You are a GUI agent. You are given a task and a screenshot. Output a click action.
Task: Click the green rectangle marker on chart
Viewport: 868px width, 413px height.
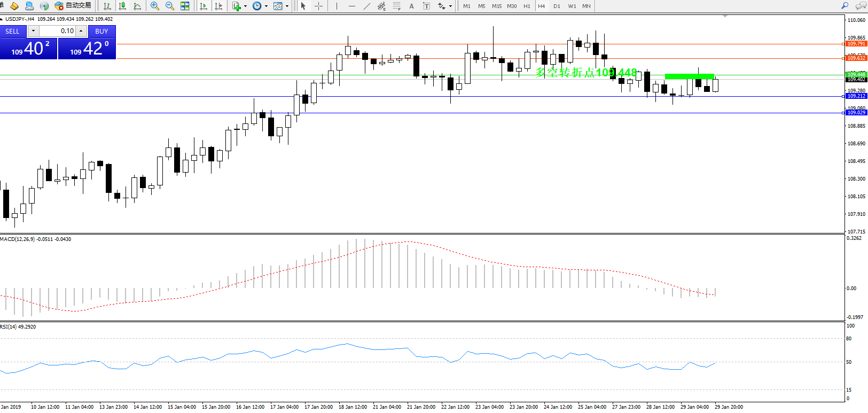tap(689, 76)
